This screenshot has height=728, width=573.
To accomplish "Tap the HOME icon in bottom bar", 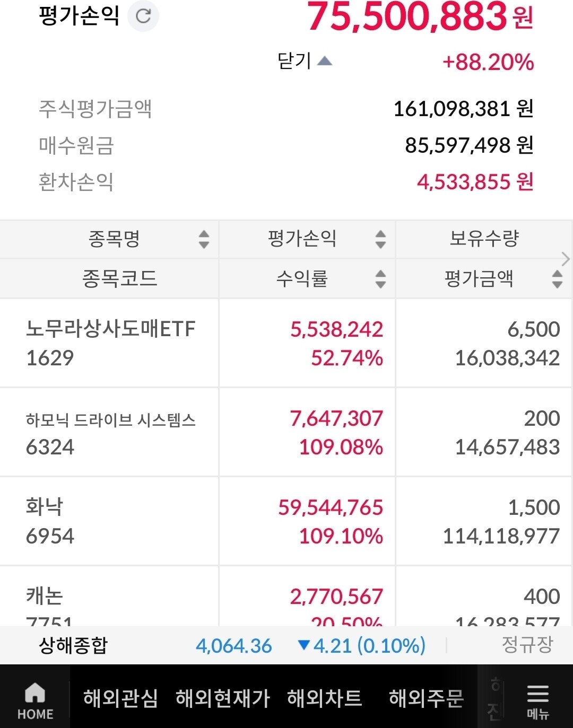I will tap(35, 701).
